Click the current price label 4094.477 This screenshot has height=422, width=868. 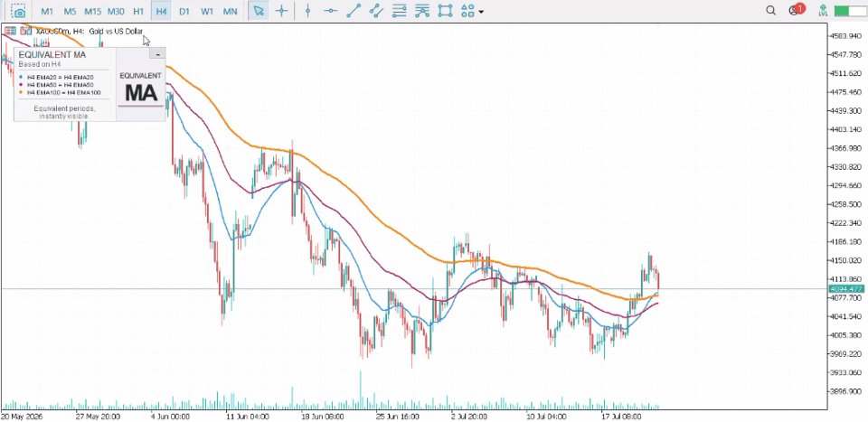[846, 289]
